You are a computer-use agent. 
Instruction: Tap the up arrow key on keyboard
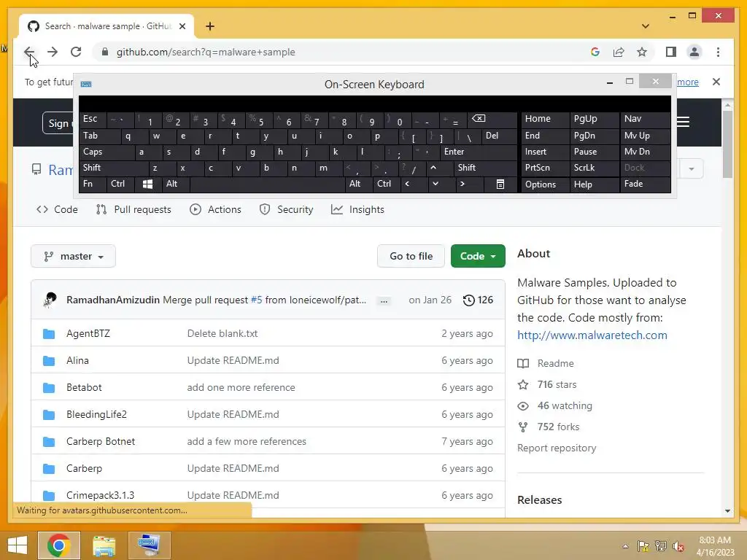(433, 168)
